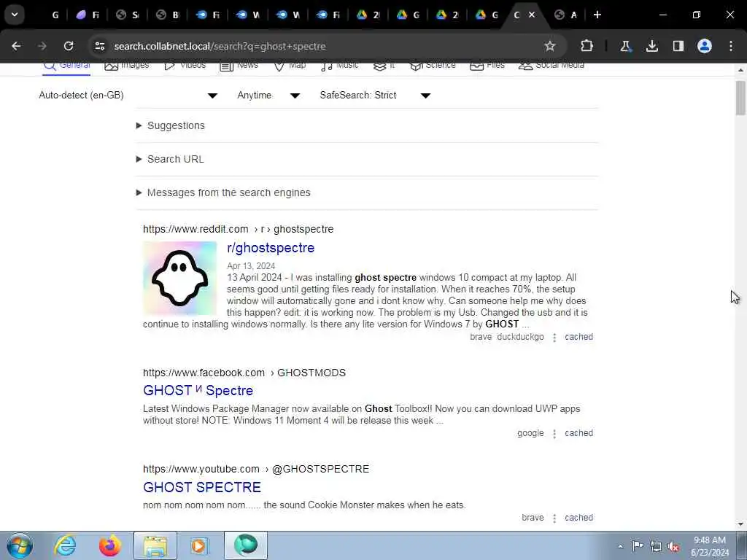Bookmark this page with the star icon

550,46
